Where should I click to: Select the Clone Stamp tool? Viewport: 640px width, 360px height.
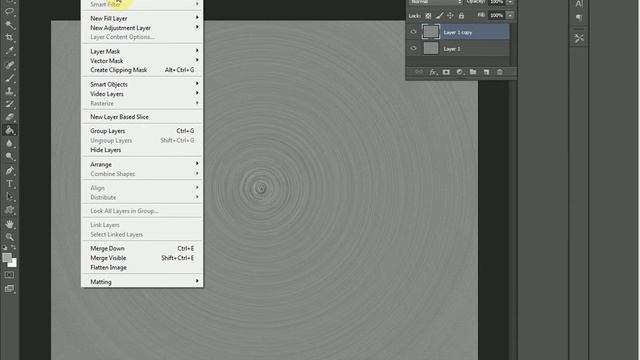pos(9,91)
